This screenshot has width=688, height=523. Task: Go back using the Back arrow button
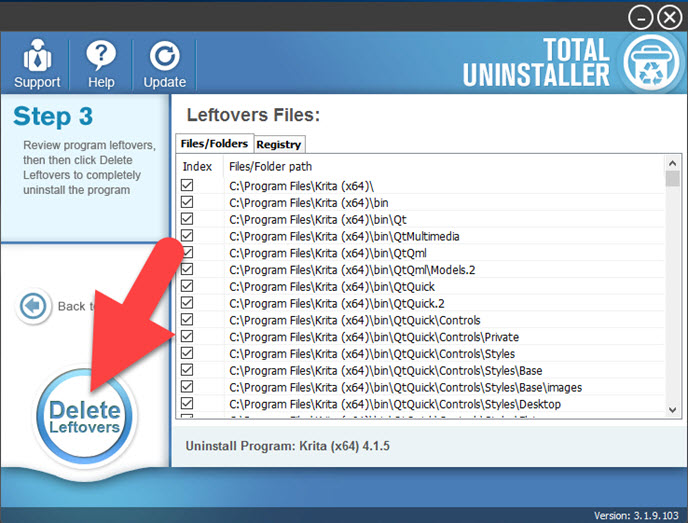pos(33,305)
